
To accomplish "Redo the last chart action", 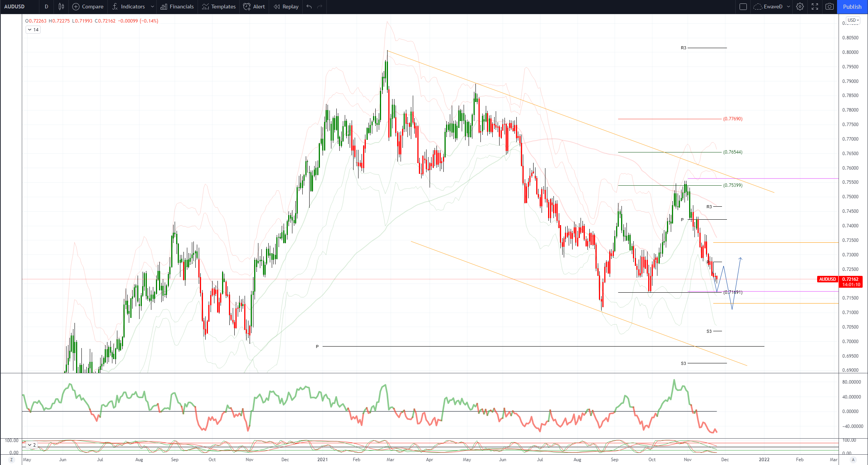I will (320, 6).
